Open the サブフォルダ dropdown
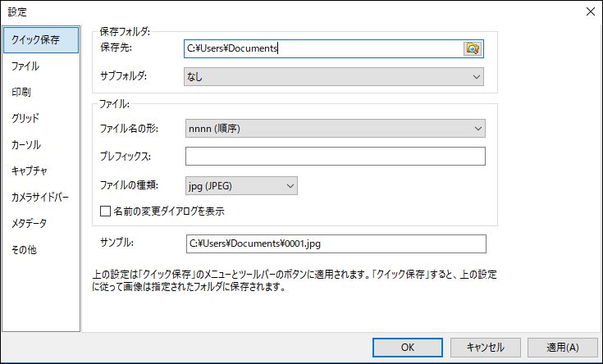603x364 pixels. [333, 76]
